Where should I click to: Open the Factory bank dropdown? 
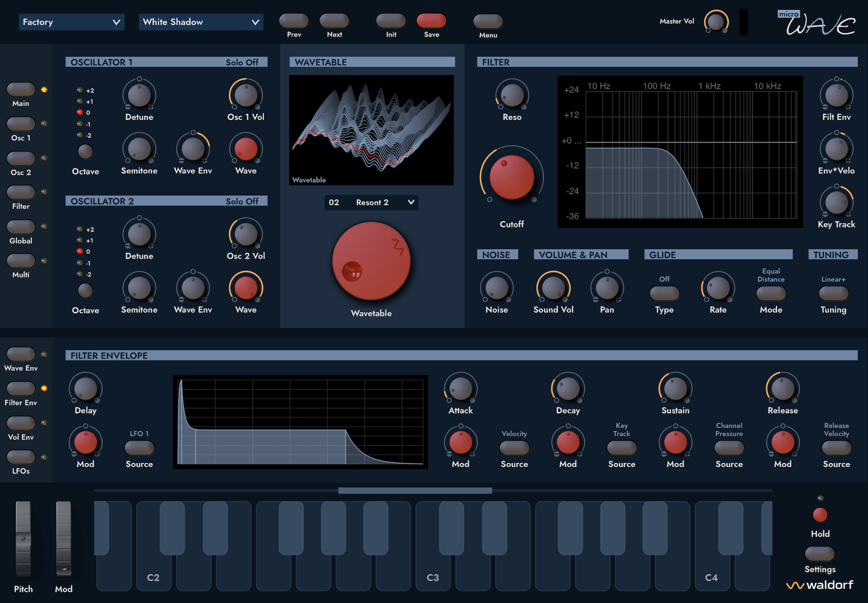pyautogui.click(x=71, y=22)
